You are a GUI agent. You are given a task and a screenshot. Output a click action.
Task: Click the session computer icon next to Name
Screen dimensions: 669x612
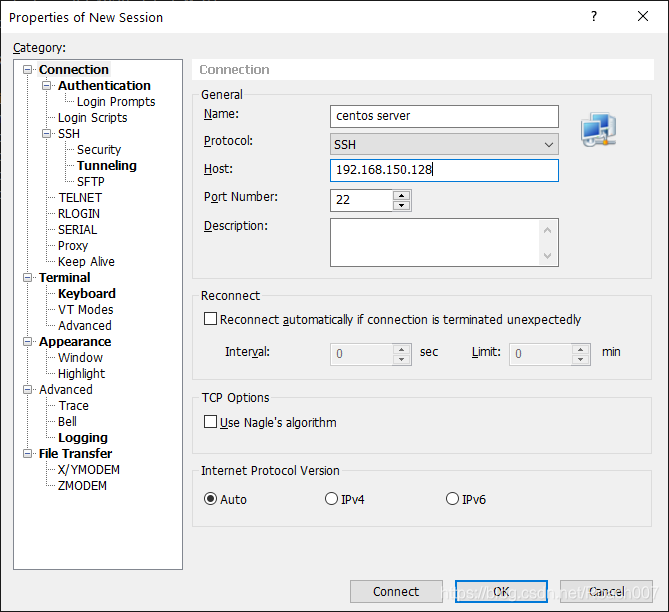tap(598, 130)
